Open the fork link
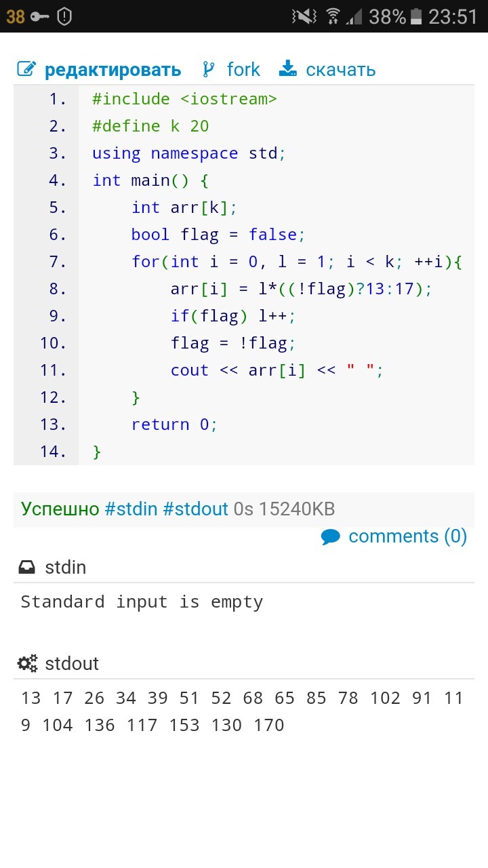This screenshot has width=488, height=868. point(243,69)
